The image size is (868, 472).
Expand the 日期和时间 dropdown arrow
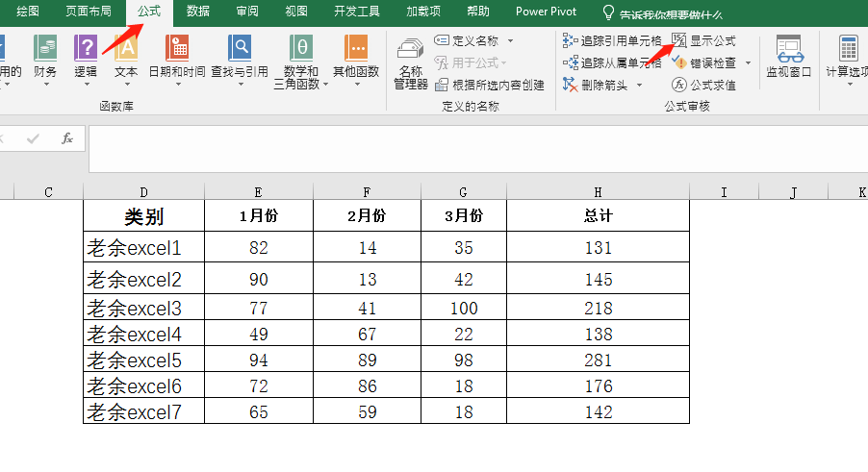[x=178, y=84]
